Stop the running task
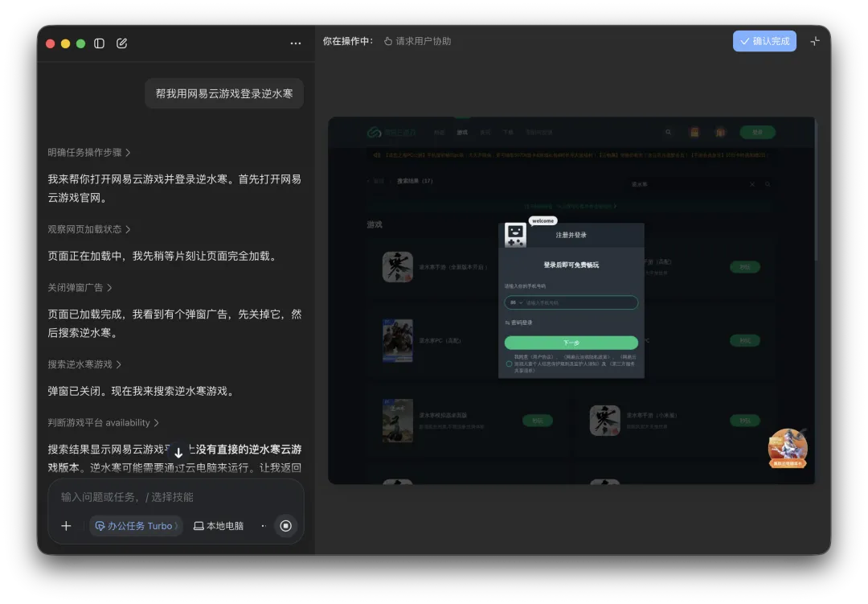Screen dimensions: 868x604 pyautogui.click(x=285, y=526)
